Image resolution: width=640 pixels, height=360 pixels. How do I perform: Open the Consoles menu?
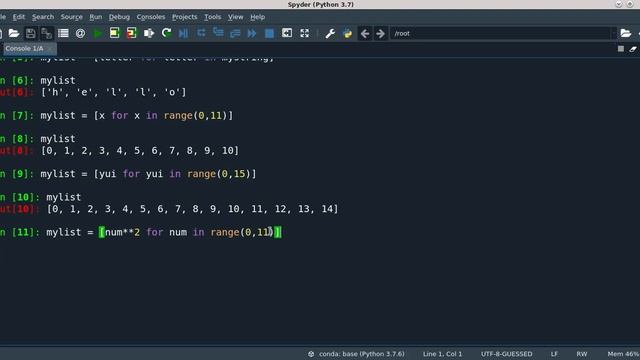[x=151, y=17]
